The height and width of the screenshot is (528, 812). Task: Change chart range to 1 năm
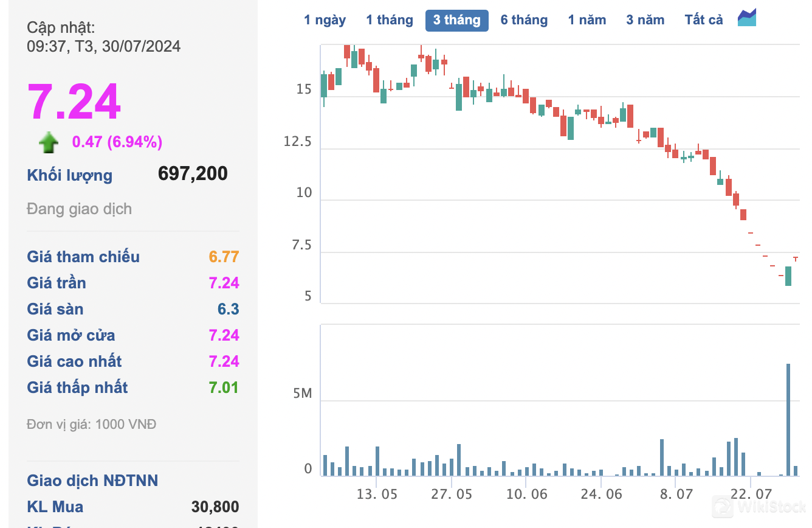587,20
